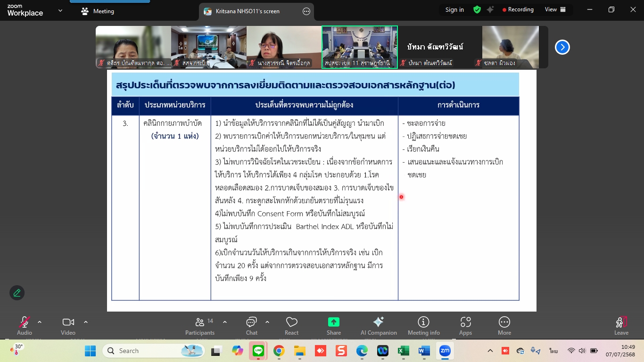This screenshot has width=644, height=362.
Task: Open the Zoom Workplace dropdown chevron
Action: (x=60, y=10)
